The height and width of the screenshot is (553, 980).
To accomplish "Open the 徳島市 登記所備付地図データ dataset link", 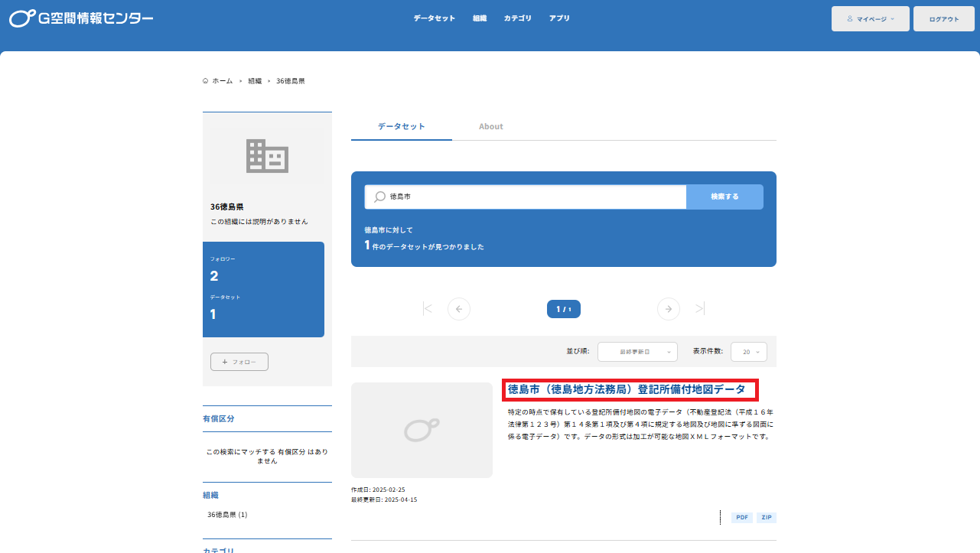I will click(627, 389).
